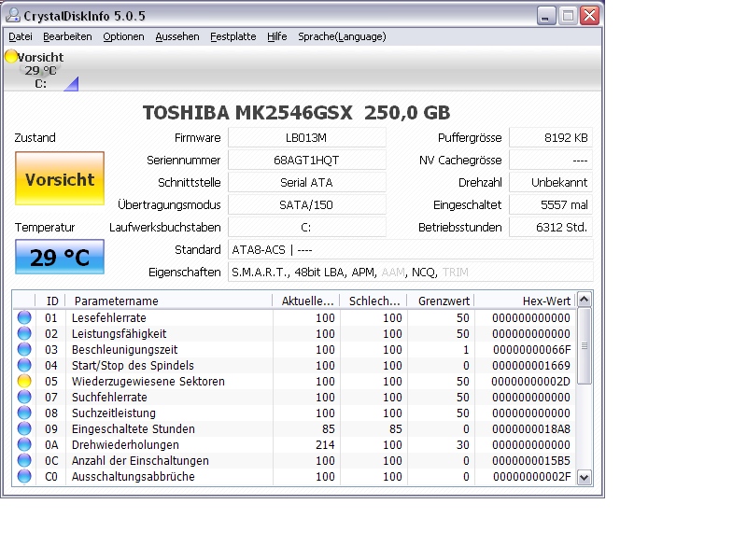Click the Parametername column header
Viewport: 747px width, 560px height.
(x=169, y=301)
